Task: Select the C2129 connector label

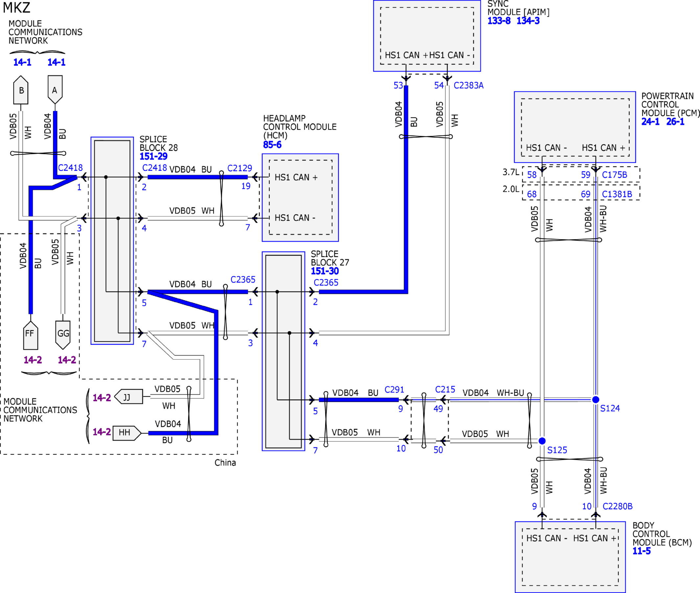Action: pos(240,168)
